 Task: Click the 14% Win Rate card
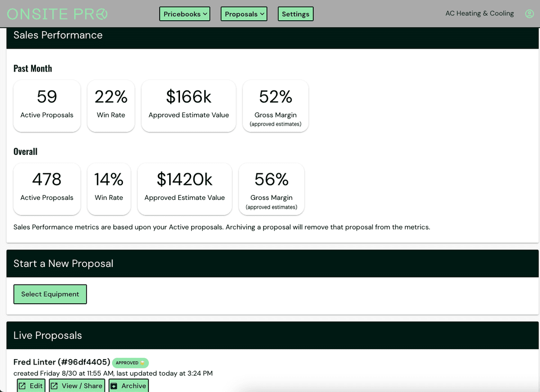click(109, 189)
